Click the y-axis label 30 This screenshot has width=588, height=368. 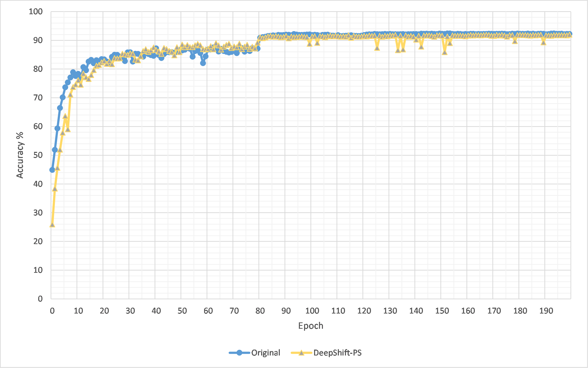click(38, 213)
